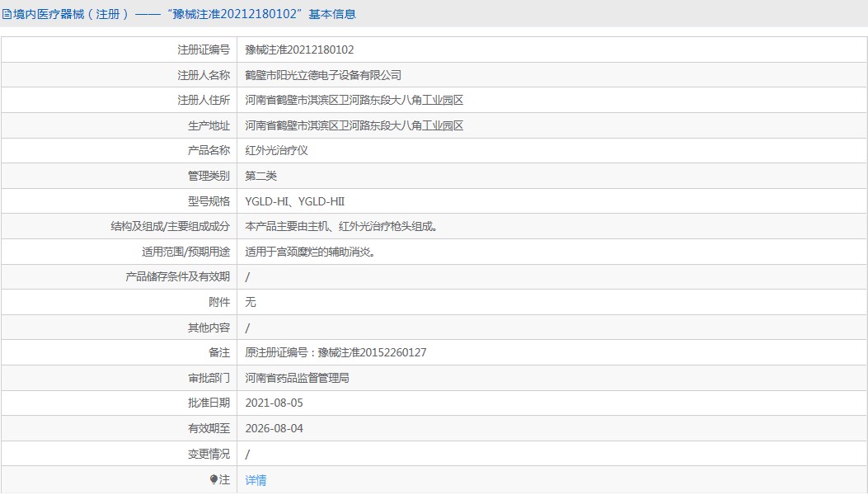Click the 其他内容 row label
Image resolution: width=868 pixels, height=495 pixels.
(209, 328)
